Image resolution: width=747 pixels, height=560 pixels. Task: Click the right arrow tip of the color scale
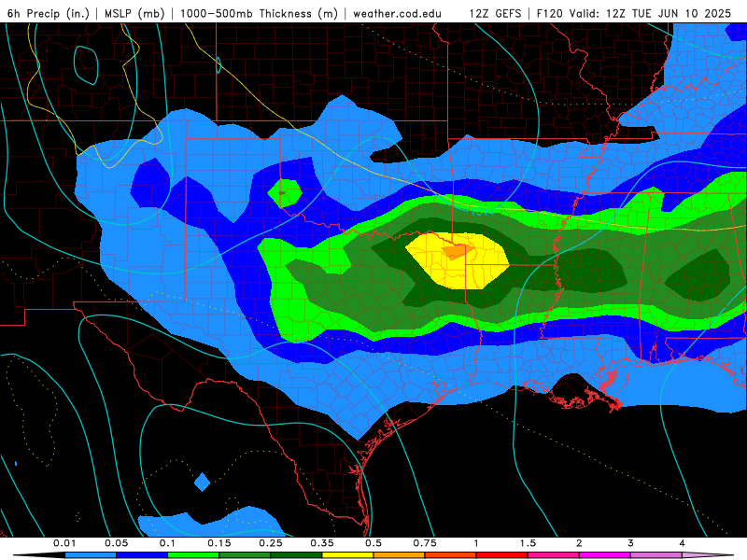(709, 555)
